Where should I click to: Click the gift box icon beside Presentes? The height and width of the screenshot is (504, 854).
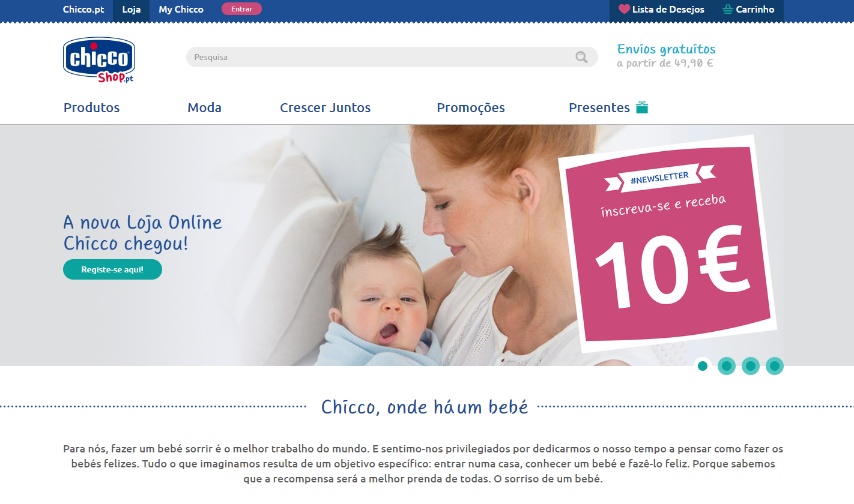point(642,107)
